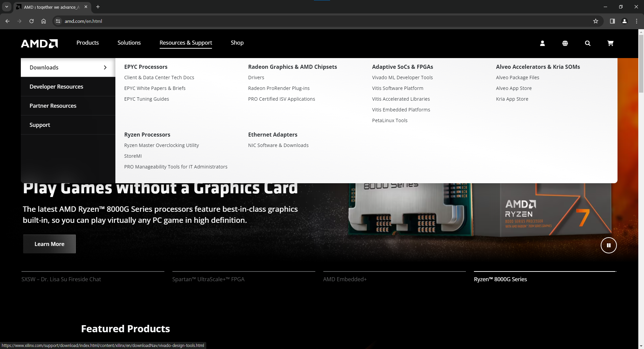Open Alveo App Store link
Screen dimensions: 644x349
coord(514,88)
